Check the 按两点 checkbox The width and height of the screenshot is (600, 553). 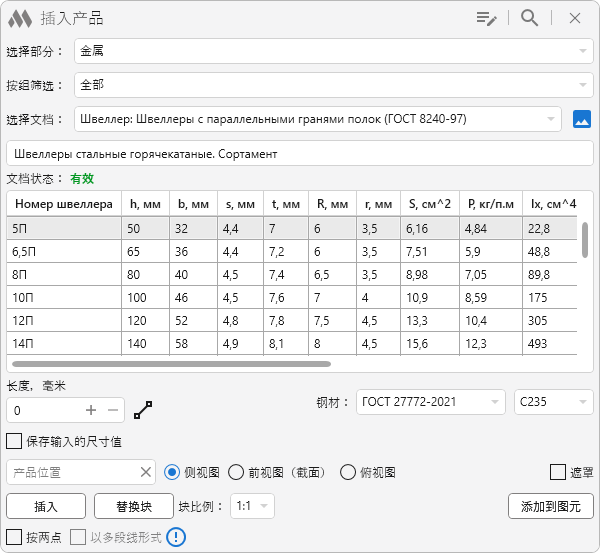[14, 537]
